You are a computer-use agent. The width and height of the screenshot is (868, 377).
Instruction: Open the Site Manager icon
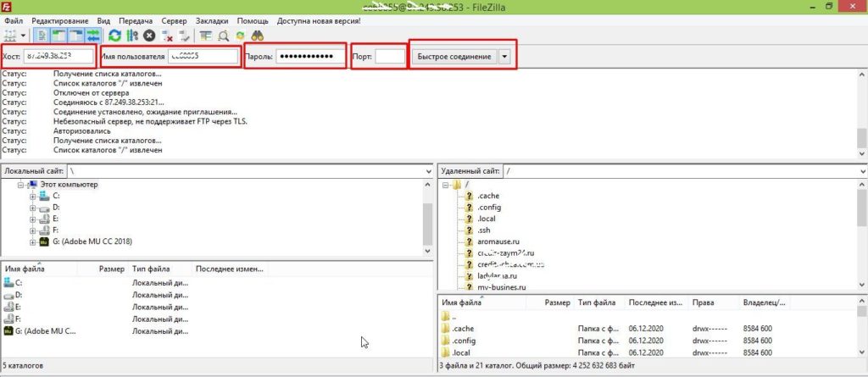[x=11, y=36]
